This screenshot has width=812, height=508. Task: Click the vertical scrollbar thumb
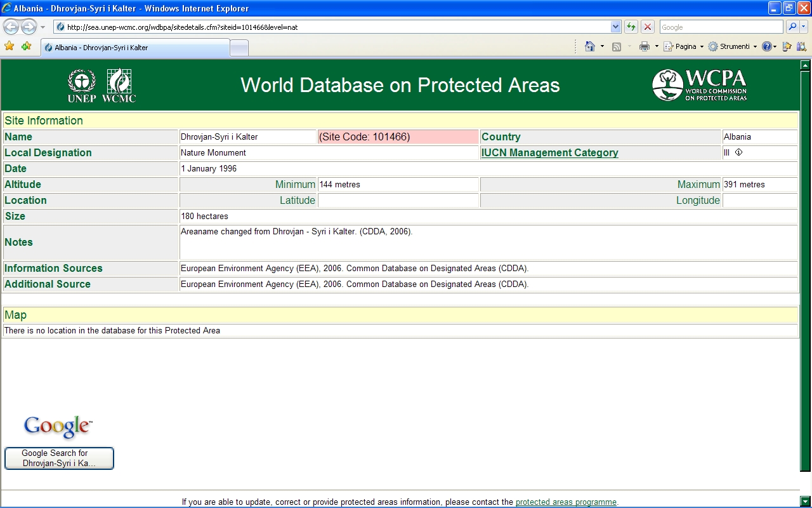[x=805, y=271]
